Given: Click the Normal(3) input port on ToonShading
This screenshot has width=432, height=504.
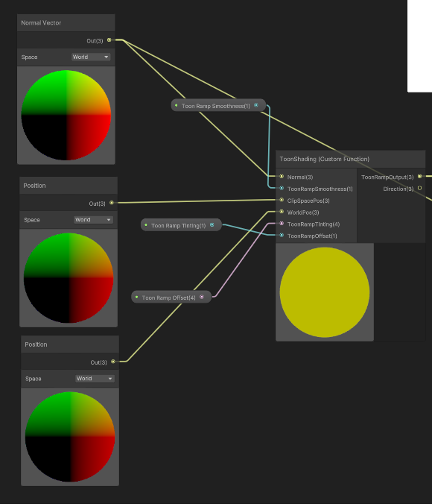Looking at the screenshot, I should (282, 177).
